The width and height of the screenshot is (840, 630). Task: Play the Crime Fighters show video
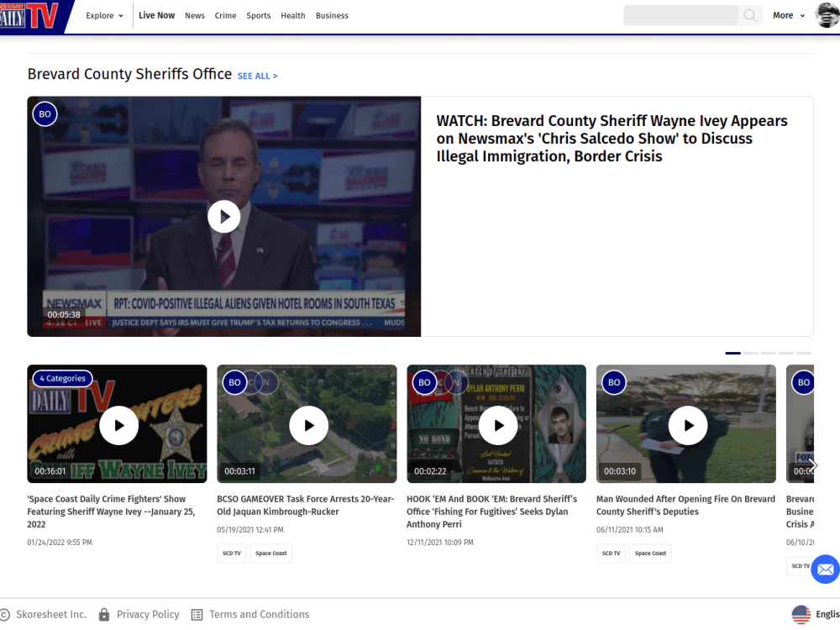119,425
